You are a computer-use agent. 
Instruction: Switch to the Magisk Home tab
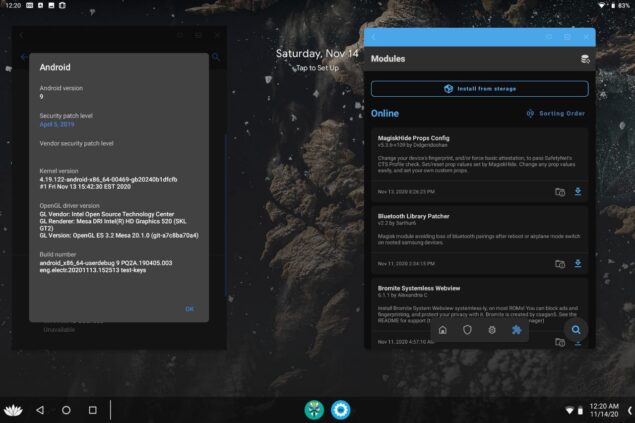pyautogui.click(x=443, y=329)
